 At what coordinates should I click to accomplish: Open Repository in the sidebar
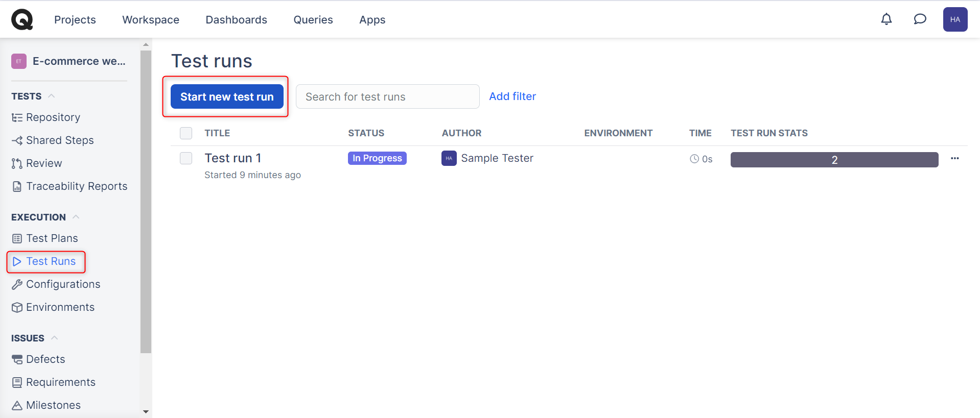coord(53,117)
